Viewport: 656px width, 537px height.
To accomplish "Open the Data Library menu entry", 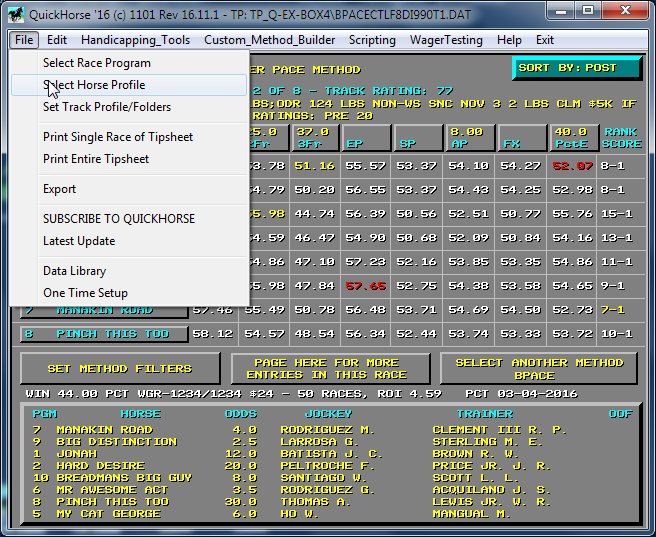I will tap(74, 271).
